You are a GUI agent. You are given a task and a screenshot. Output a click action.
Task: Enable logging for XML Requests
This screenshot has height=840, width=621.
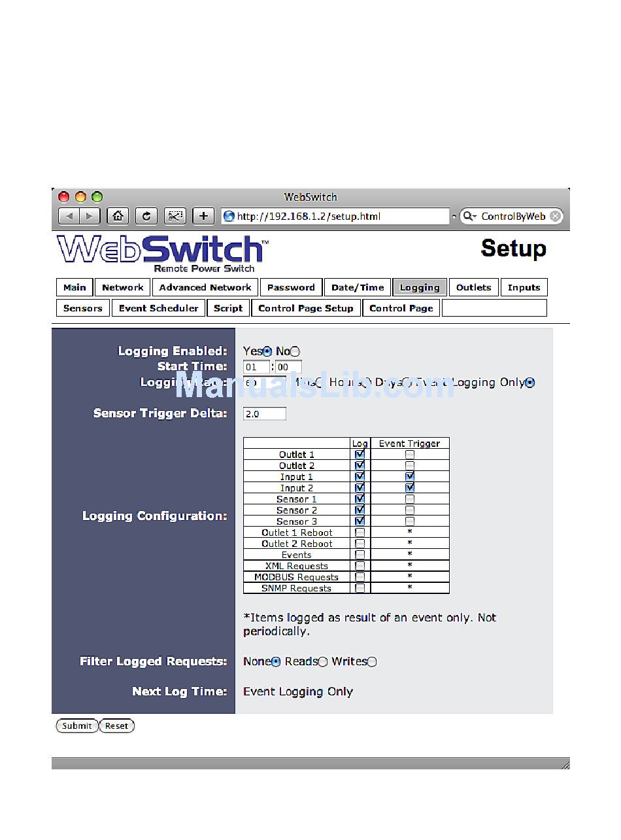pyautogui.click(x=360, y=566)
